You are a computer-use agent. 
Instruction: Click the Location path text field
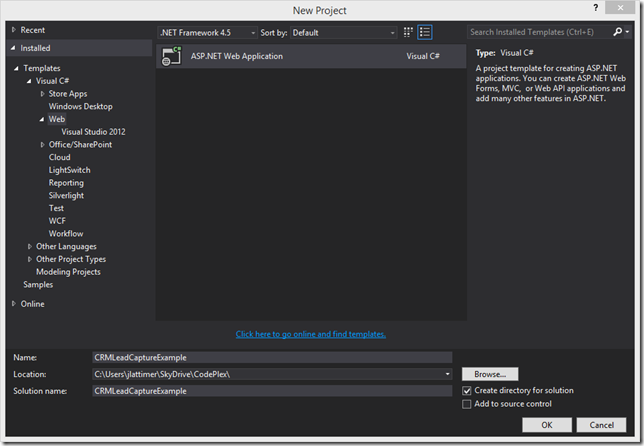click(267, 374)
